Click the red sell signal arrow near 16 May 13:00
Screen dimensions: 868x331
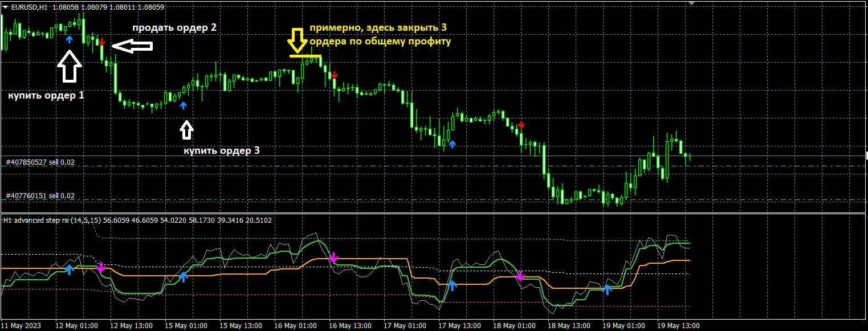pos(335,75)
